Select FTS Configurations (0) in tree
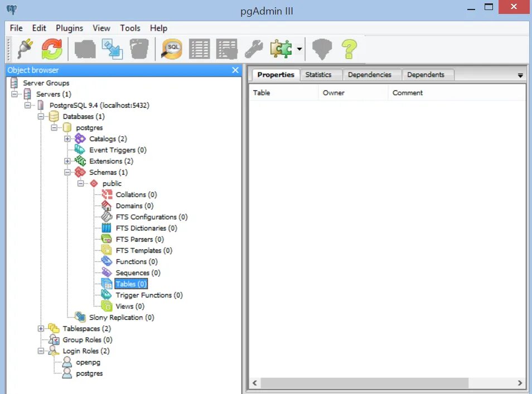 point(152,217)
